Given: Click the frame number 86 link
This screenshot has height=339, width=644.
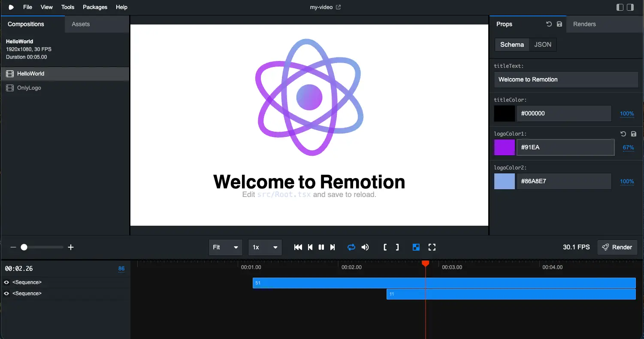Looking at the screenshot, I should 121,269.
